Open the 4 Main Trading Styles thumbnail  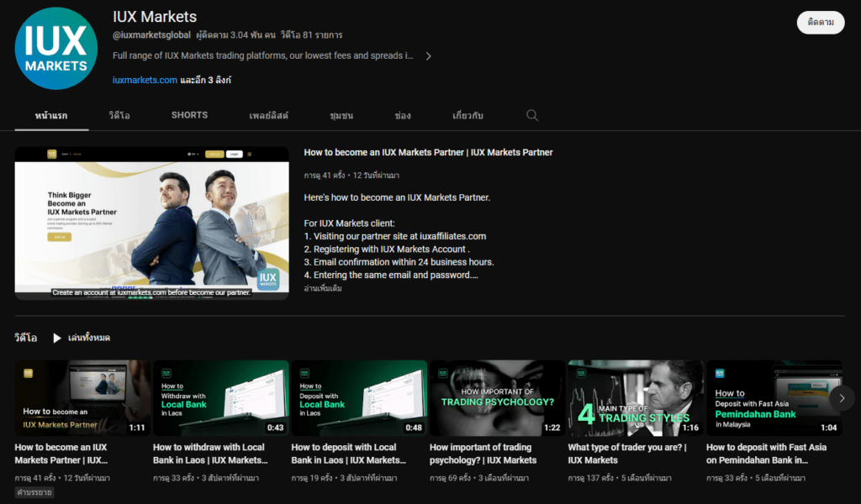tap(636, 397)
